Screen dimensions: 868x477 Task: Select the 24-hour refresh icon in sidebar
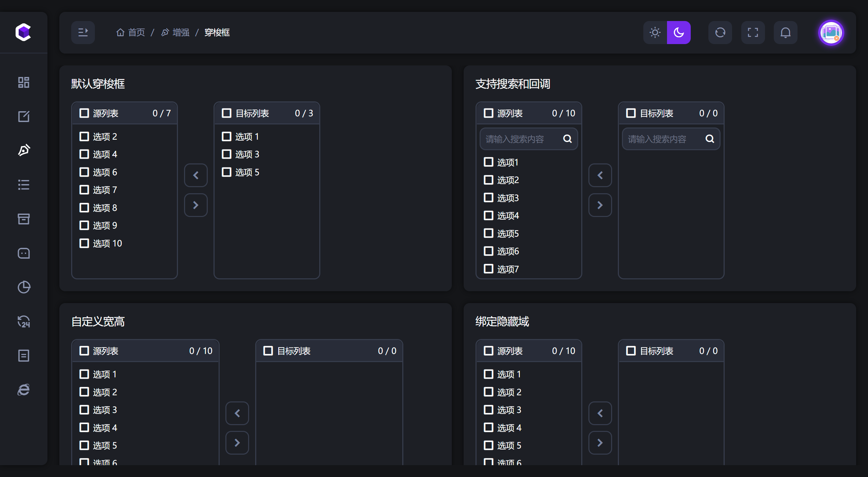pos(23,321)
